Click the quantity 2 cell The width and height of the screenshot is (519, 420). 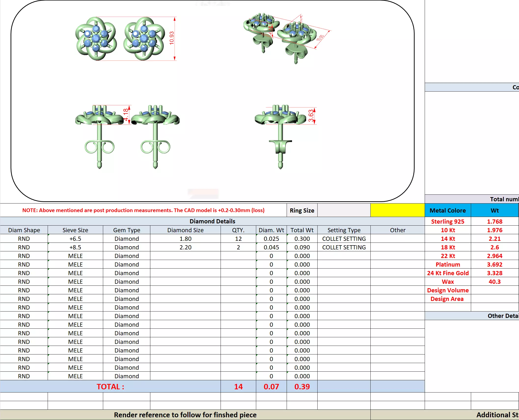pyautogui.click(x=238, y=247)
